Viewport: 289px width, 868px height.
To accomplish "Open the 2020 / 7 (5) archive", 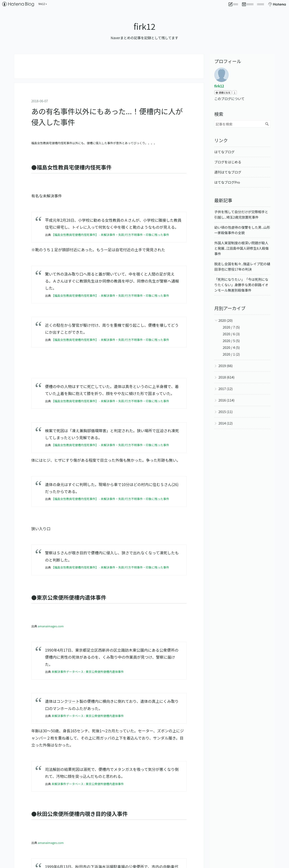I will pyautogui.click(x=231, y=327).
